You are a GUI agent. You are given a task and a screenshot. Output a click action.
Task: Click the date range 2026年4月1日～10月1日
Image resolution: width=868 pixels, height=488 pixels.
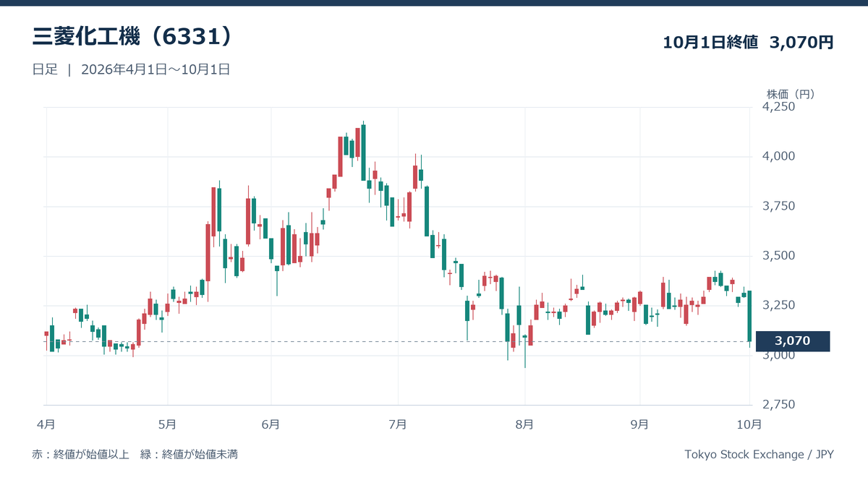156,70
